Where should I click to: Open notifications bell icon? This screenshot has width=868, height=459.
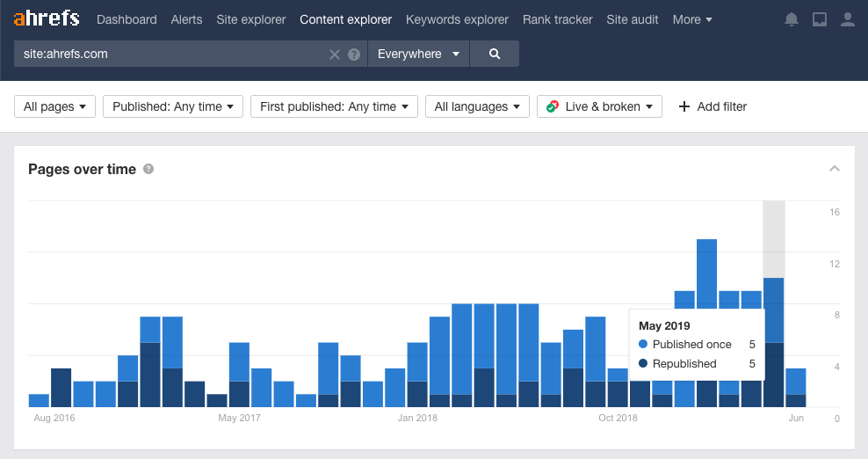click(791, 20)
